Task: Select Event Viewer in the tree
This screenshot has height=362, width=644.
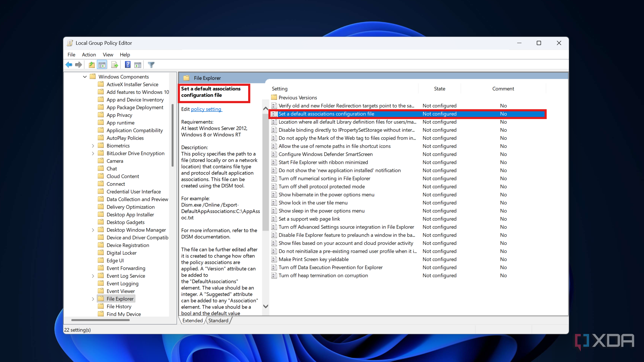Action: [x=121, y=291]
